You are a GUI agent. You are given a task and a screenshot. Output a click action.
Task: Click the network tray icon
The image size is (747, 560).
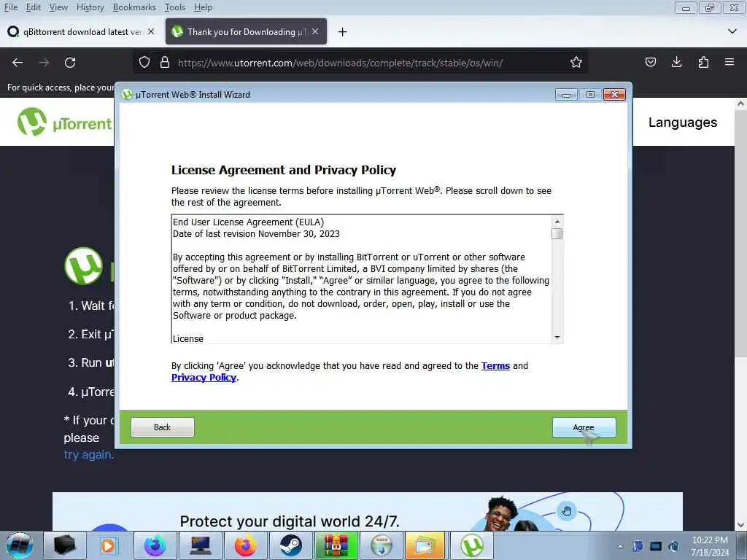tap(656, 546)
